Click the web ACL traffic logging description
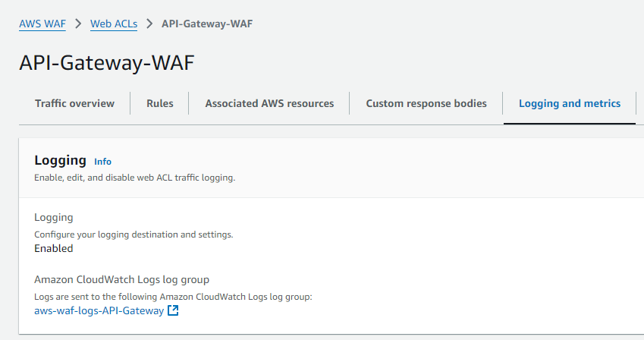This screenshot has height=340, width=644. point(135,178)
